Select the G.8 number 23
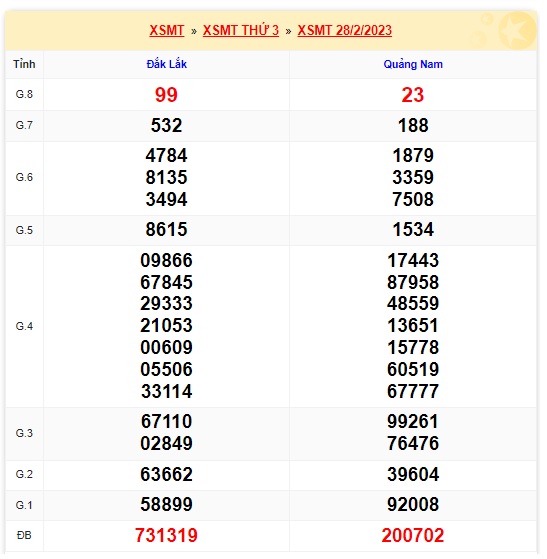The image size is (547, 559). click(413, 95)
